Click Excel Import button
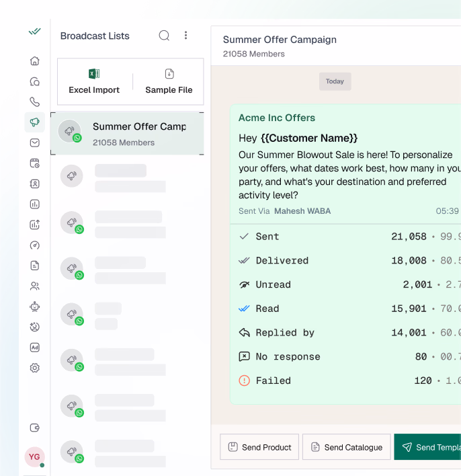 point(94,81)
